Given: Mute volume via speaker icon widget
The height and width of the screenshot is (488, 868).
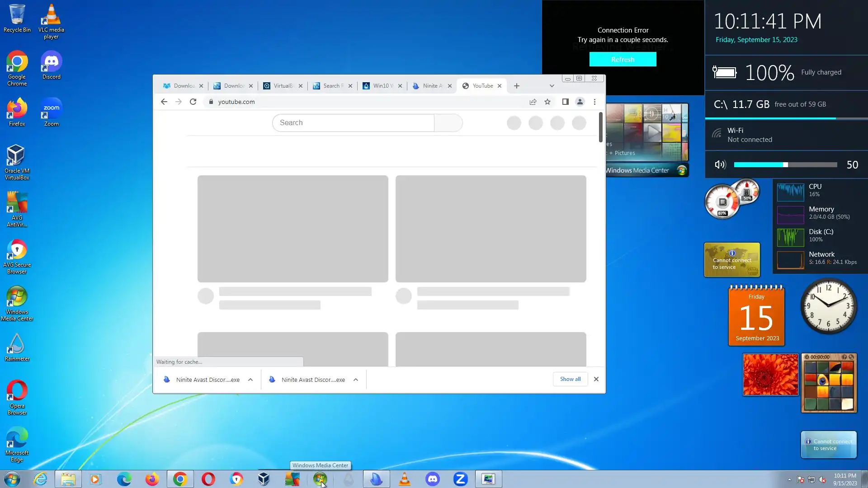Looking at the screenshot, I should [720, 164].
